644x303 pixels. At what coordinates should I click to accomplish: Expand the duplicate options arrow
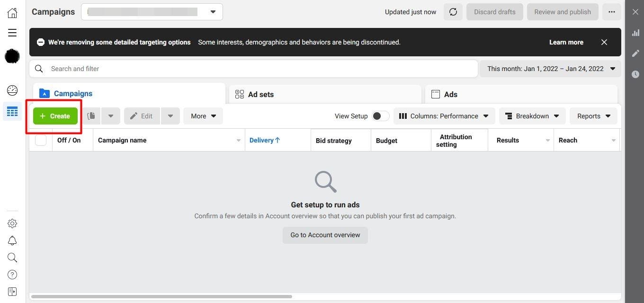tap(111, 116)
